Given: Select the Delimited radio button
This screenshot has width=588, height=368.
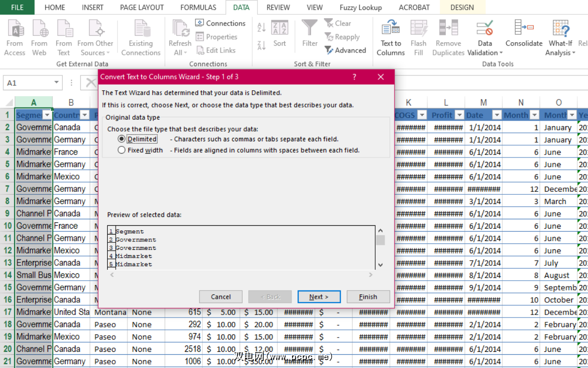Looking at the screenshot, I should pos(122,139).
